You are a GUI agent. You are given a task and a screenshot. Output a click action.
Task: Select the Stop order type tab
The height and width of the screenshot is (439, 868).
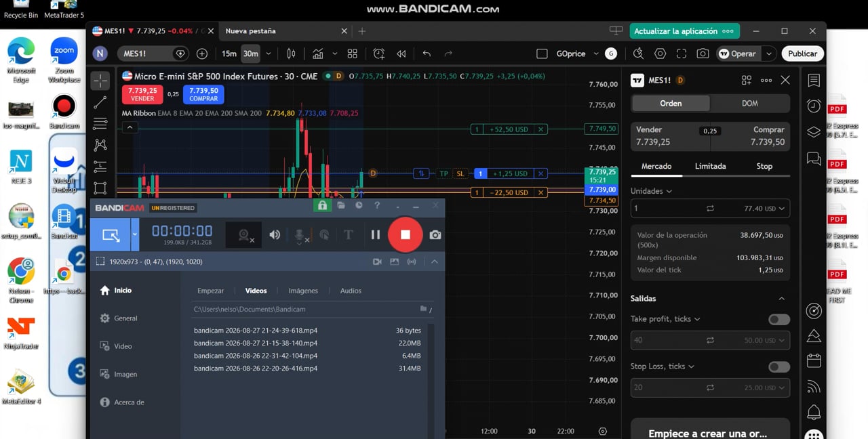click(764, 166)
